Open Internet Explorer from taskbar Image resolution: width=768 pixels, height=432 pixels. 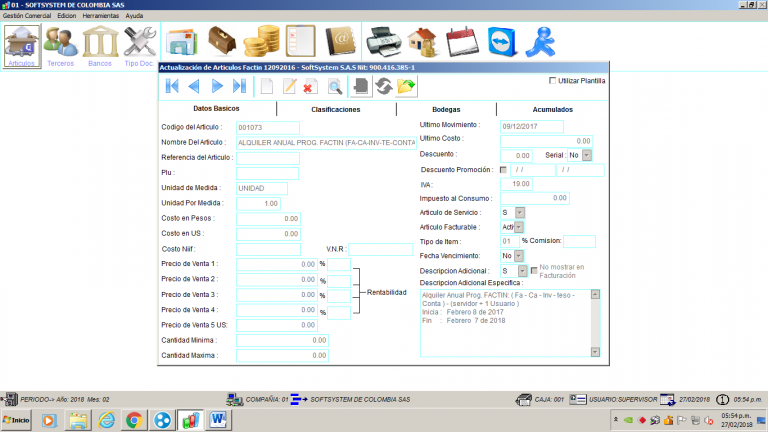point(106,420)
